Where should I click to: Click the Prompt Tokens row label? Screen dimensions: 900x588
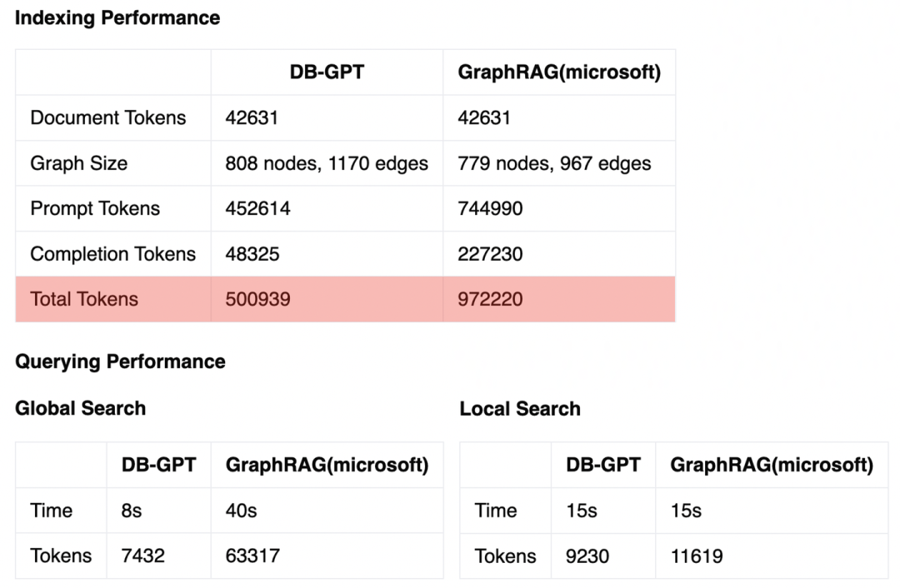95,208
